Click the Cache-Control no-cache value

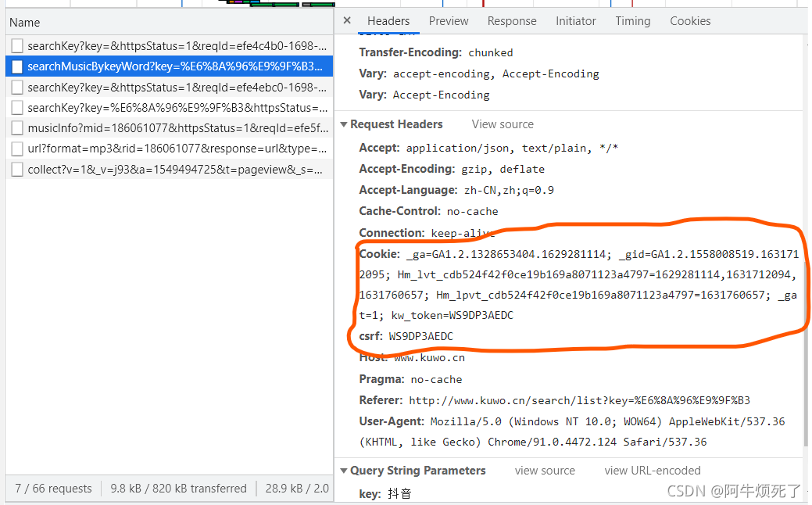pyautogui.click(x=472, y=211)
